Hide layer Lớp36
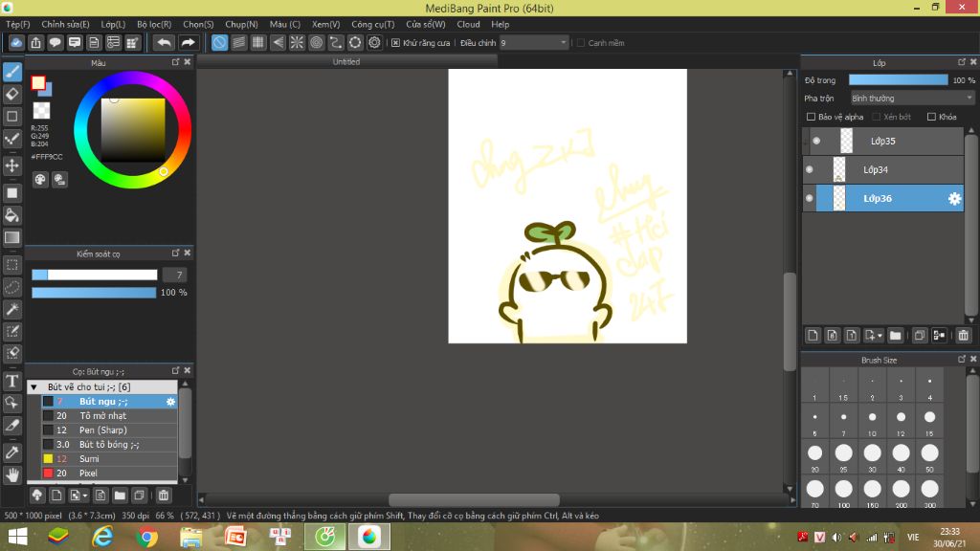Screen dimensions: 980x551 (x=810, y=199)
